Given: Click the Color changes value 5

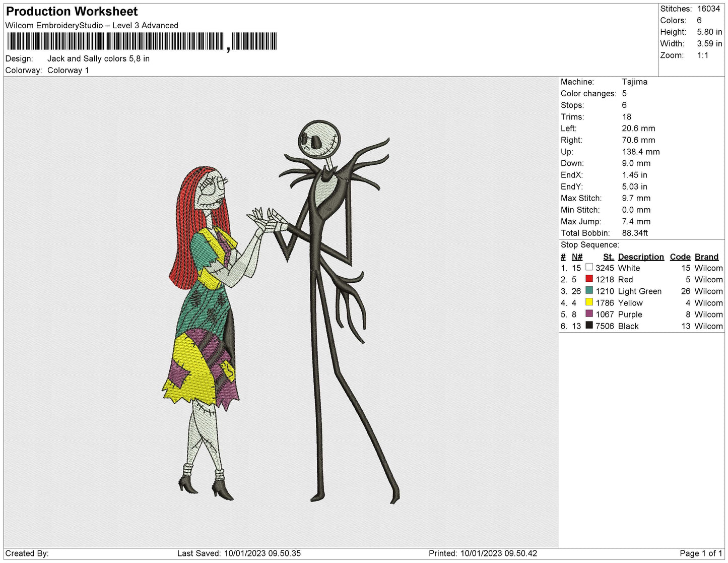Looking at the screenshot, I should coord(624,93).
